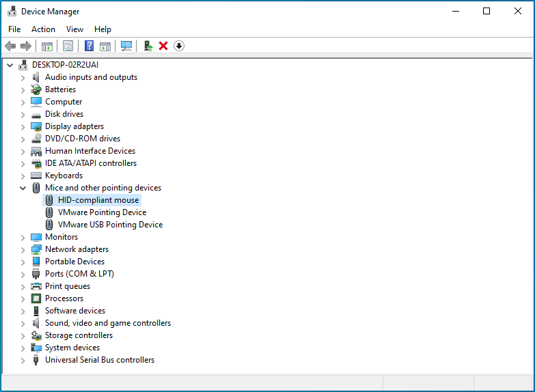Click the Display adapters icon
The width and height of the screenshot is (535, 392).
coord(36,126)
